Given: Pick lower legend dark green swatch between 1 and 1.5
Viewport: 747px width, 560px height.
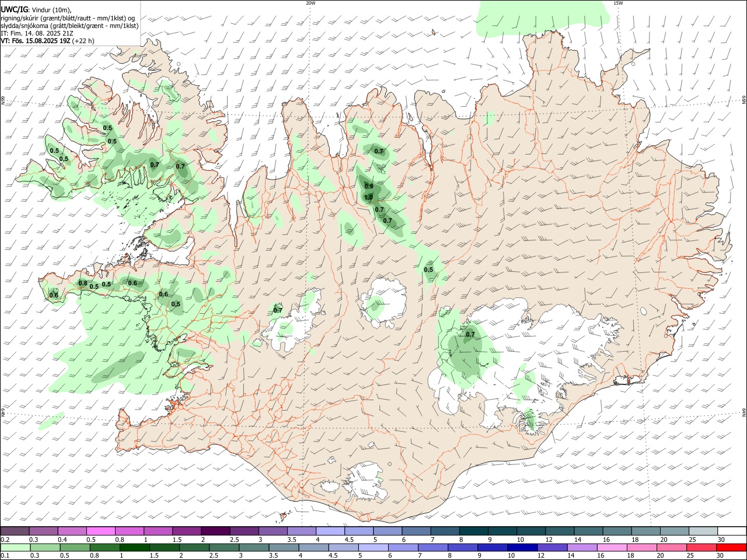Looking at the screenshot, I should tap(135, 547).
